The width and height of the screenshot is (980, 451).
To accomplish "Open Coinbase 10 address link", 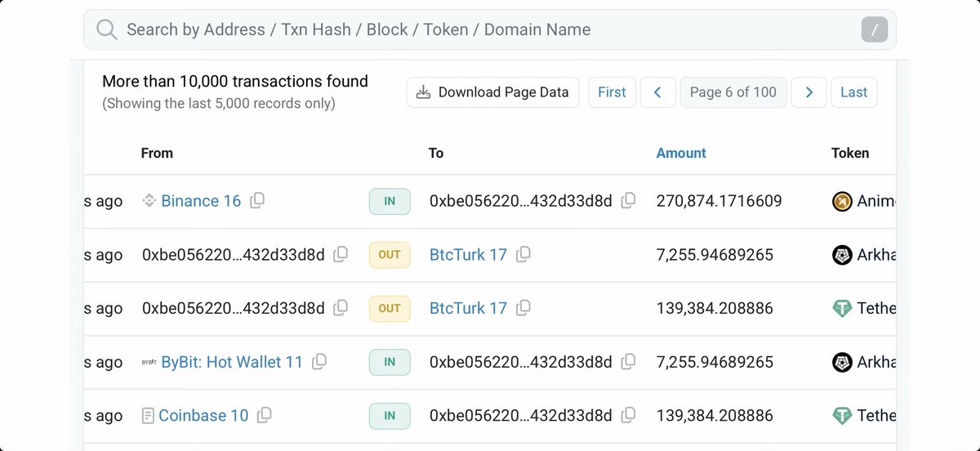I will point(203,416).
